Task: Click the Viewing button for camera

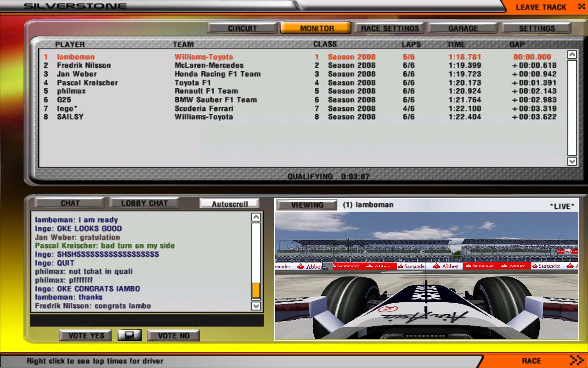Action: pyautogui.click(x=307, y=205)
